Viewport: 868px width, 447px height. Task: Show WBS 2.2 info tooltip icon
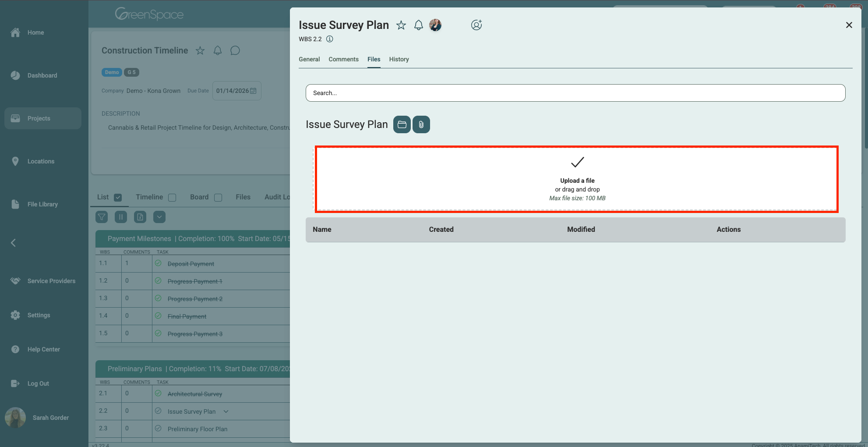tap(330, 39)
